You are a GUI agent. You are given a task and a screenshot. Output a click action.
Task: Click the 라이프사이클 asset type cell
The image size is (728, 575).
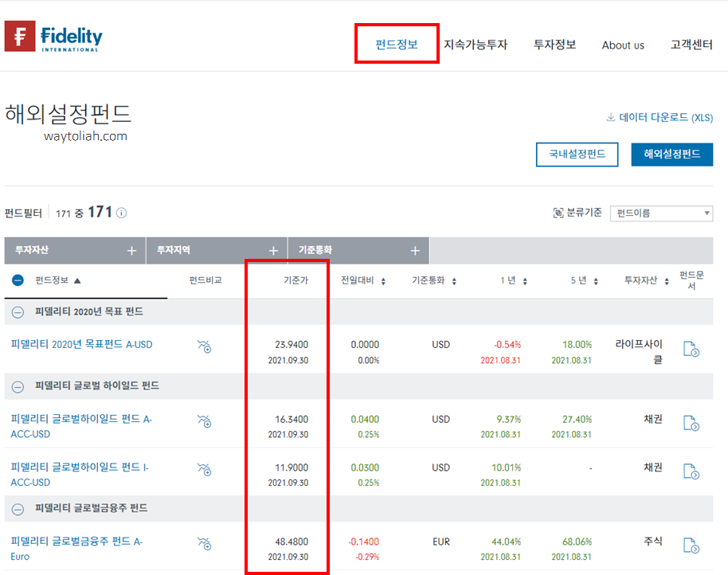(x=639, y=351)
